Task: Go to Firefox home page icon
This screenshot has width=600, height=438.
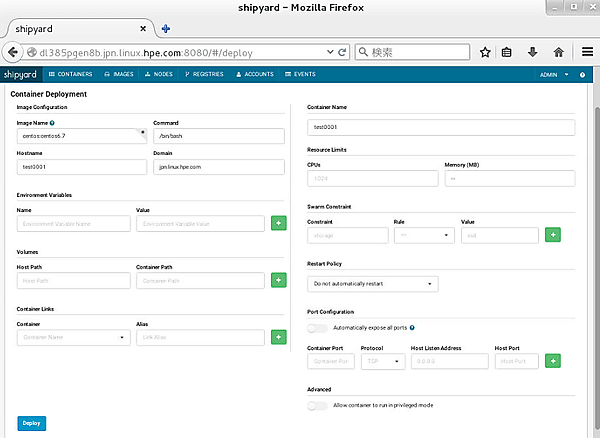Action: 558,51
